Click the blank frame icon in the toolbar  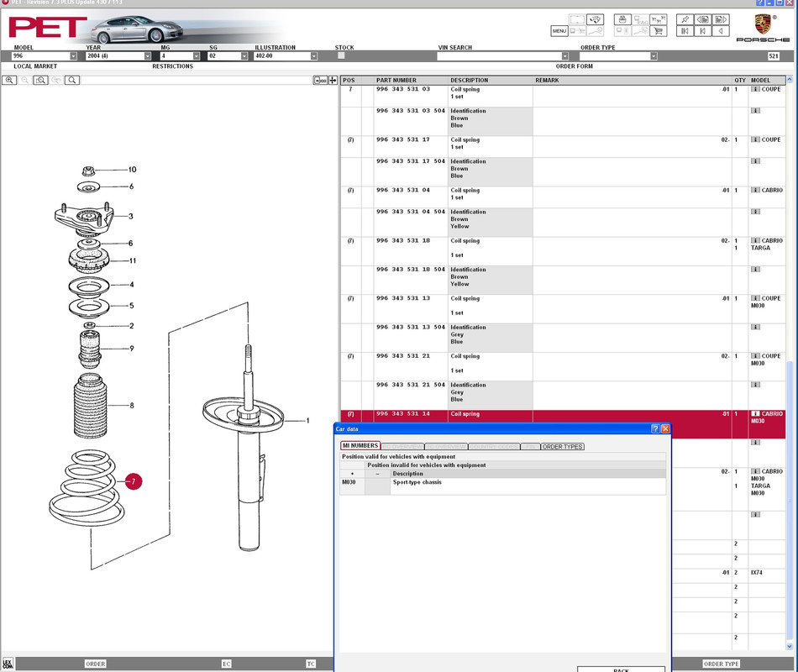pyautogui.click(x=577, y=19)
